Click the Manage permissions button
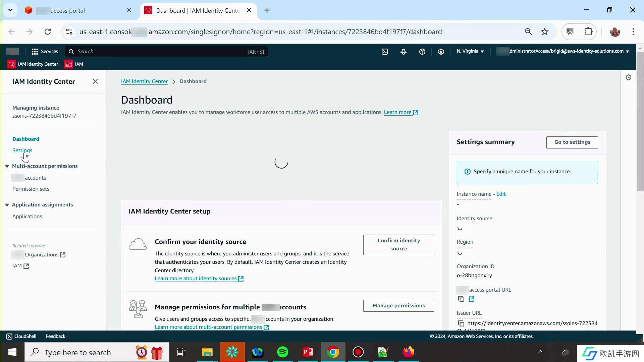The width and height of the screenshot is (644, 362). tap(398, 306)
